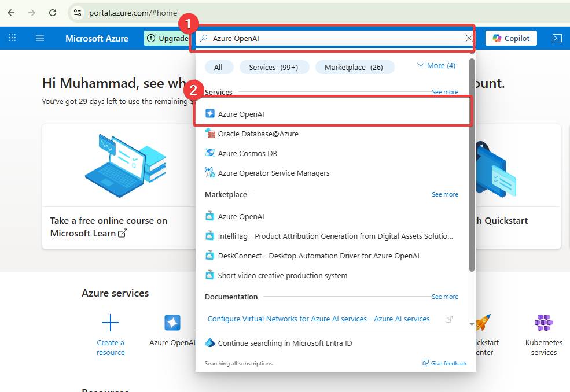Clear the search text with X
This screenshot has width=570, height=392.
point(469,38)
